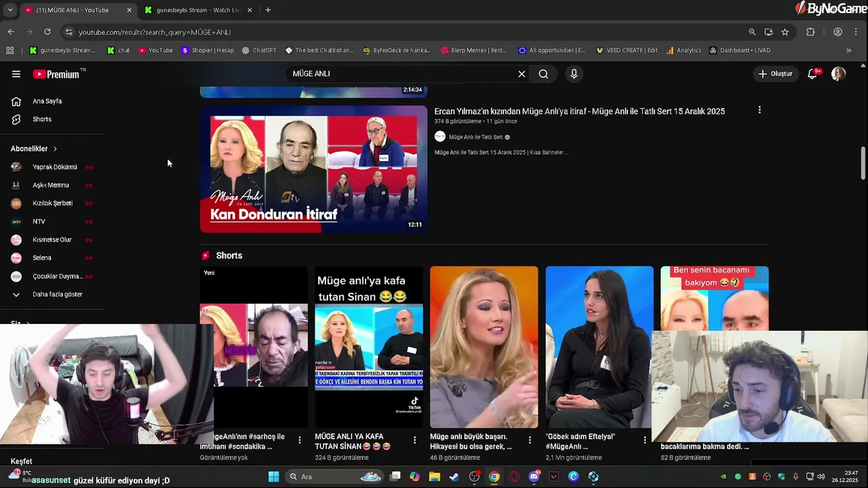Open browser zoom magnifier in address bar
The width and height of the screenshot is (868, 488).
tap(752, 32)
